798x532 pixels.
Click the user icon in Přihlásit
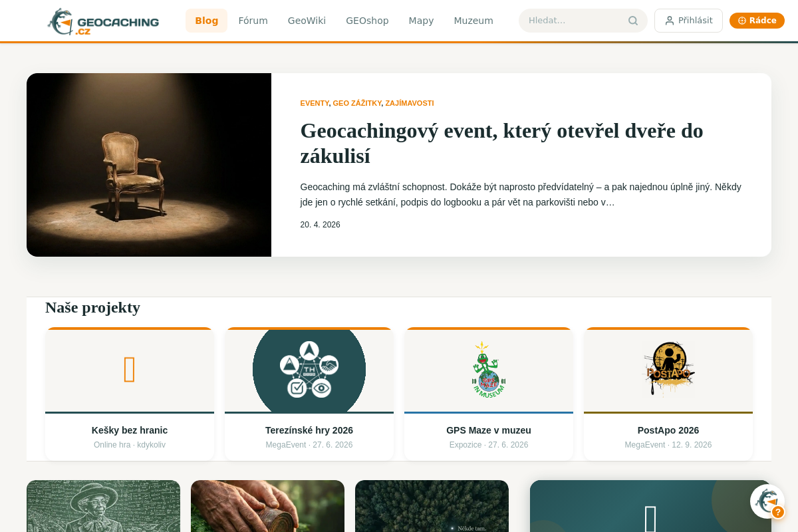point(669,21)
